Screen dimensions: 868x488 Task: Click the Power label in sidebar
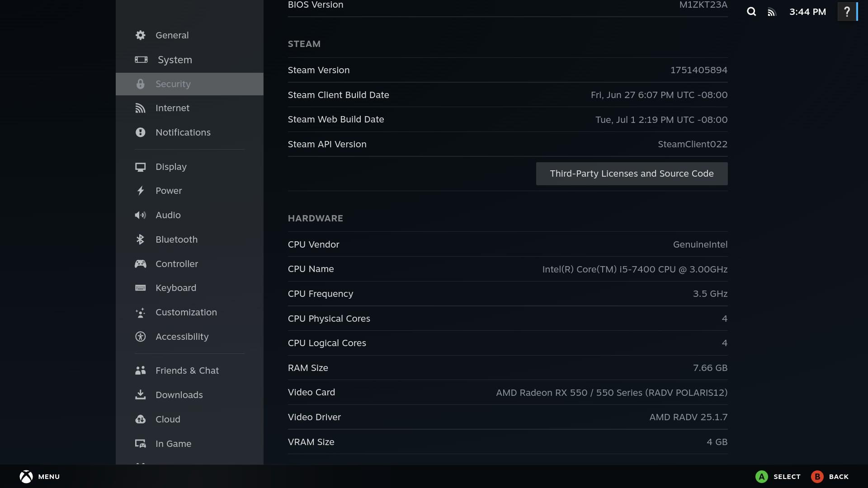pos(169,191)
